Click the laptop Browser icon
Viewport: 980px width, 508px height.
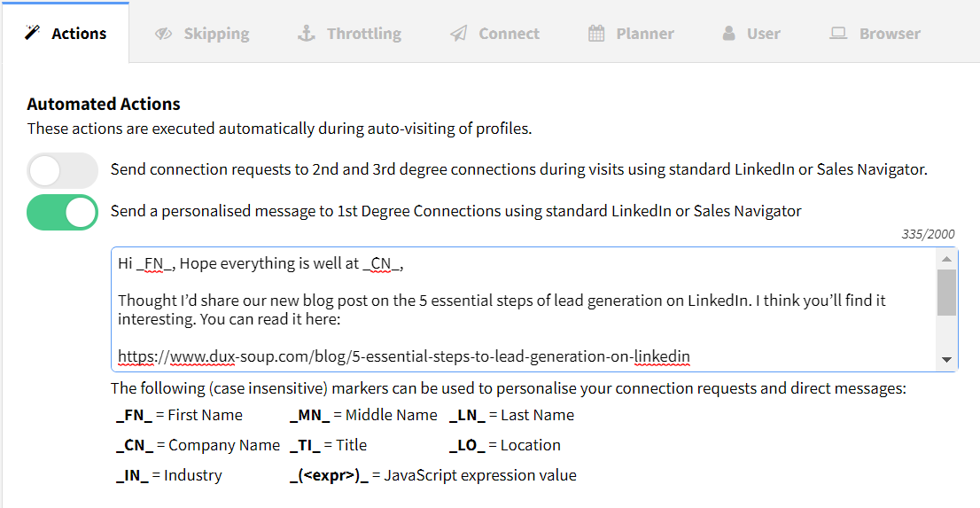point(838,33)
